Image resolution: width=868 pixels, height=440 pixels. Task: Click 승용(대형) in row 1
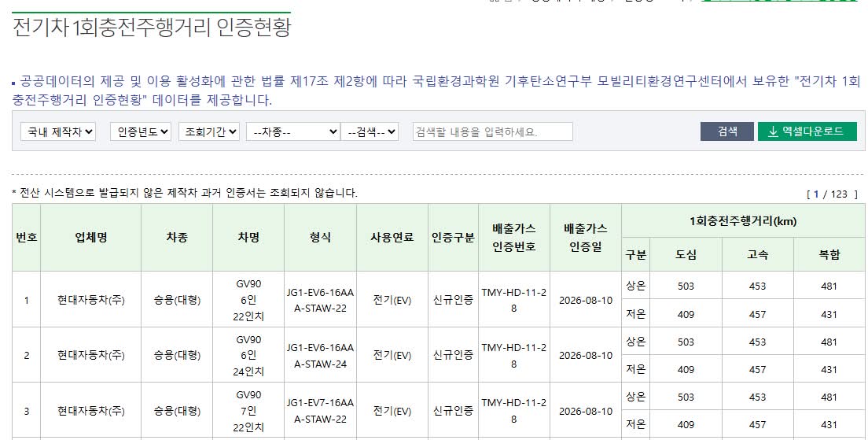(177, 301)
